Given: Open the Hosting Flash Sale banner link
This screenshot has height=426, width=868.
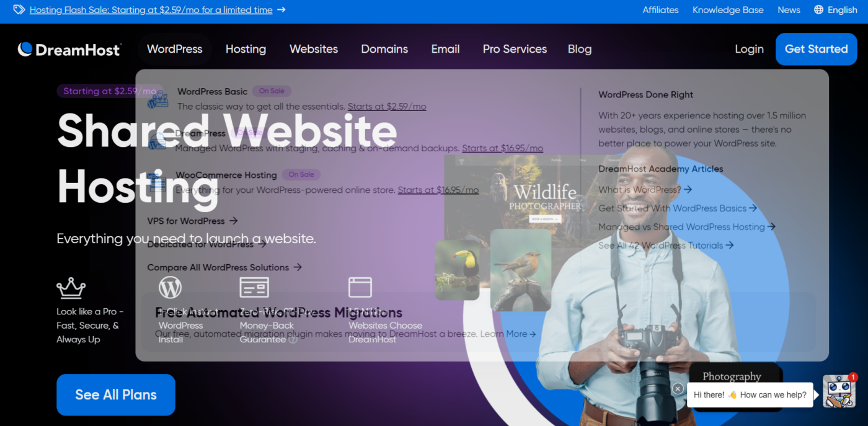Looking at the screenshot, I should click(x=151, y=10).
